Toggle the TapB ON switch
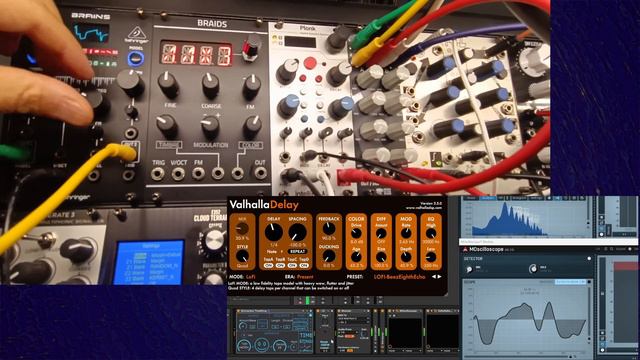The height and width of the screenshot is (360, 640). (x=280, y=265)
